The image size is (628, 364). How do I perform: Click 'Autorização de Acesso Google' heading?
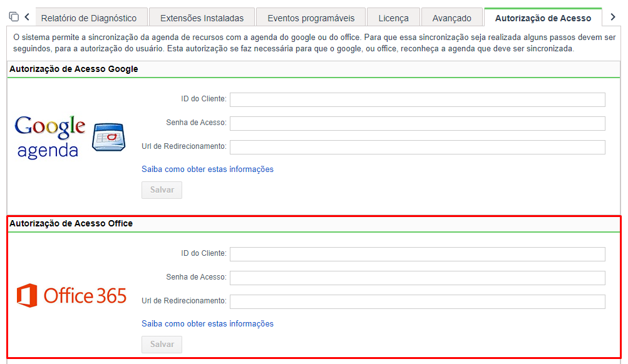click(74, 69)
